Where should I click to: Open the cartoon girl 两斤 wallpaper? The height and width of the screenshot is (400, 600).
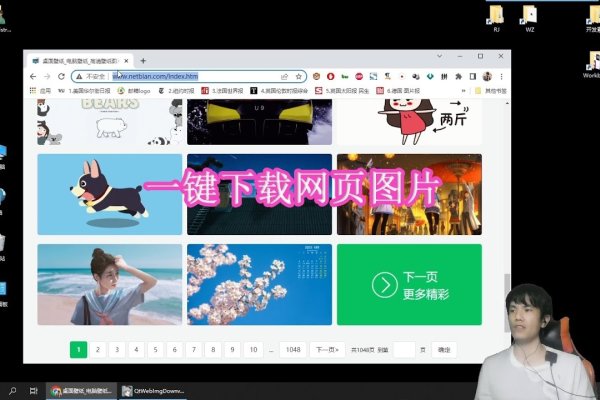[409, 122]
